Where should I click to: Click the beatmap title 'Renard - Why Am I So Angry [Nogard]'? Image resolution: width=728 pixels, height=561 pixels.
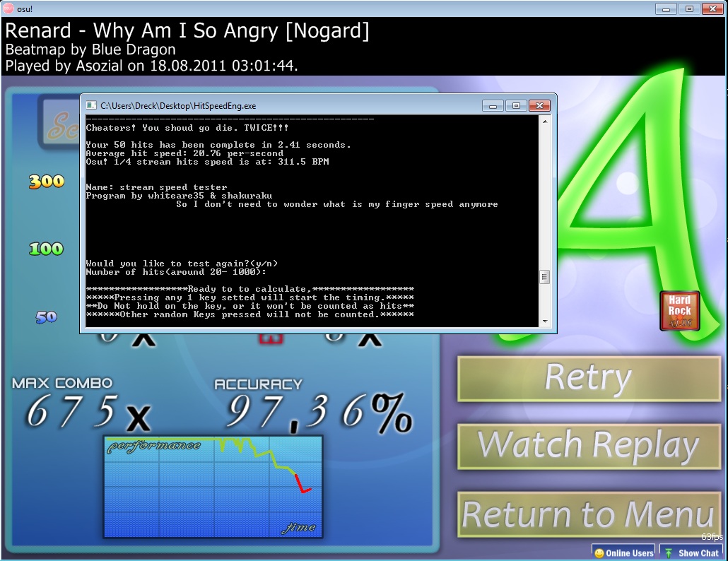point(187,30)
